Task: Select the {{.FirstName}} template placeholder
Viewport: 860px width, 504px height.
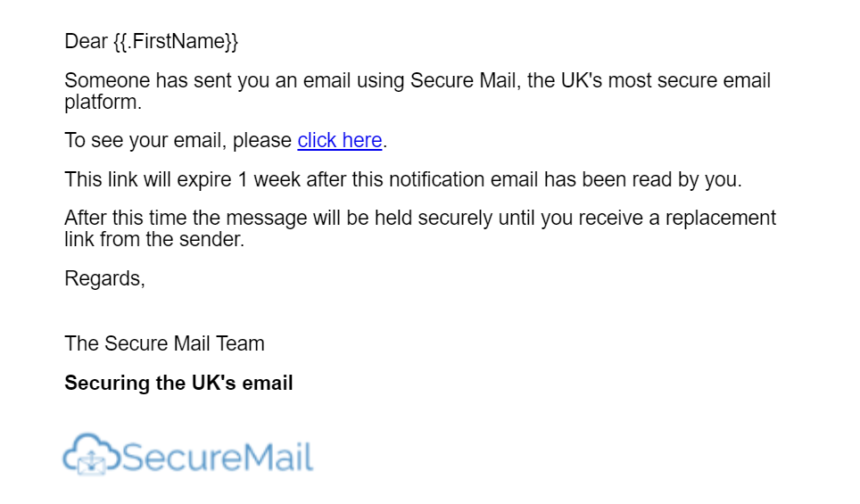Action: pyautogui.click(x=176, y=42)
